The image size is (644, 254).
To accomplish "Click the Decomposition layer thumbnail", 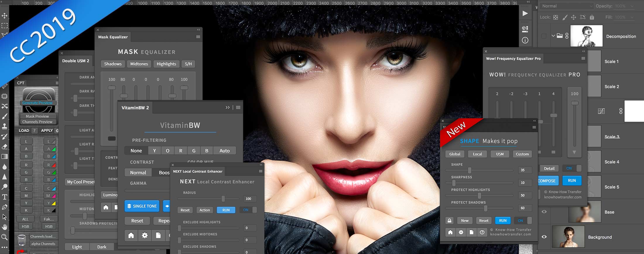I will coord(587,36).
